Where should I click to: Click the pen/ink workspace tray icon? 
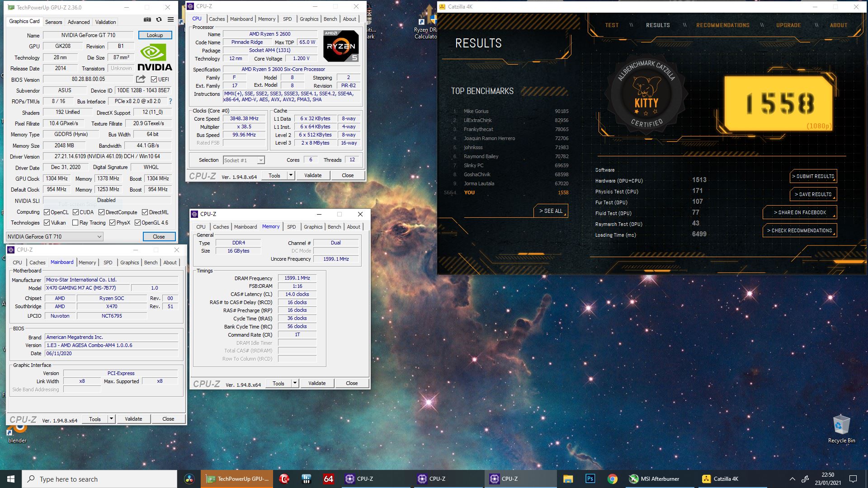tap(805, 479)
